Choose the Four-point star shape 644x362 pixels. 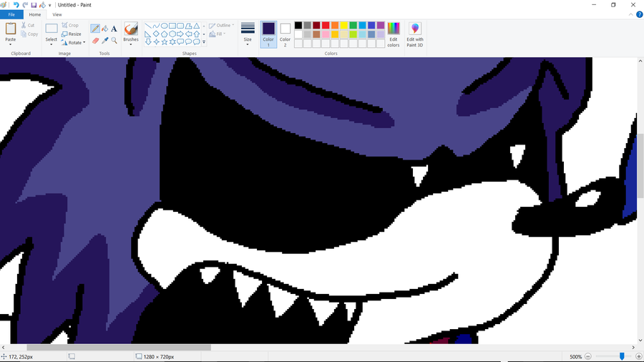point(156,41)
